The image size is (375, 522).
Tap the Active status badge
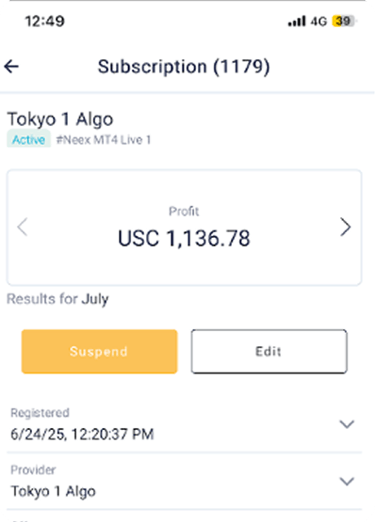coord(29,139)
